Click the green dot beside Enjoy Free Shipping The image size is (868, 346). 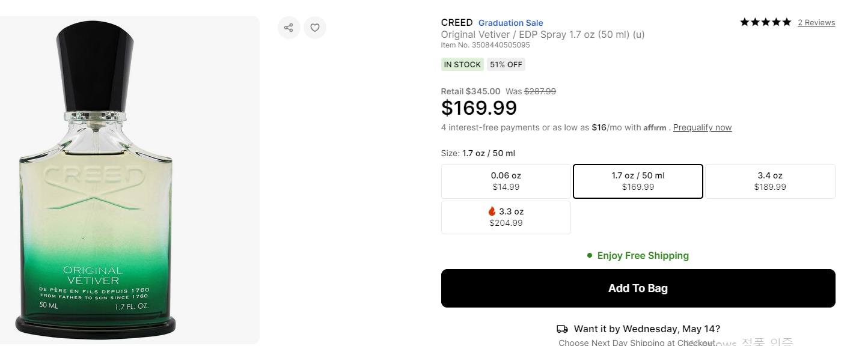[590, 255]
